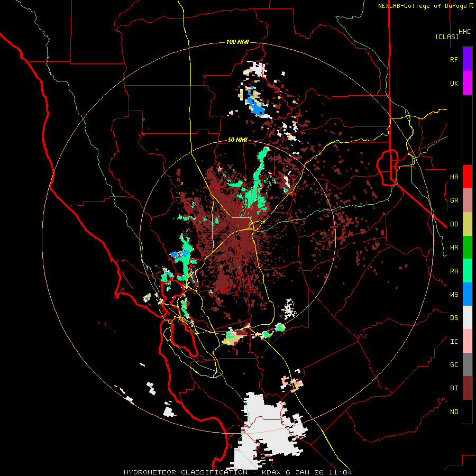Click the ND black legend swatch

(467, 411)
